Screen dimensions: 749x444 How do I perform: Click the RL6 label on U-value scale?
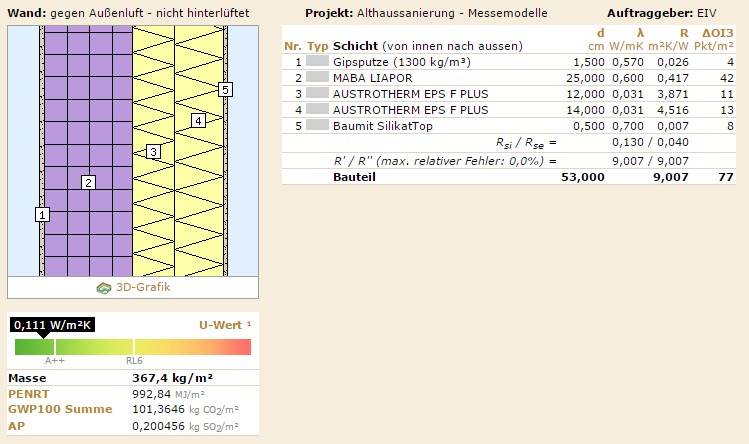[134, 360]
